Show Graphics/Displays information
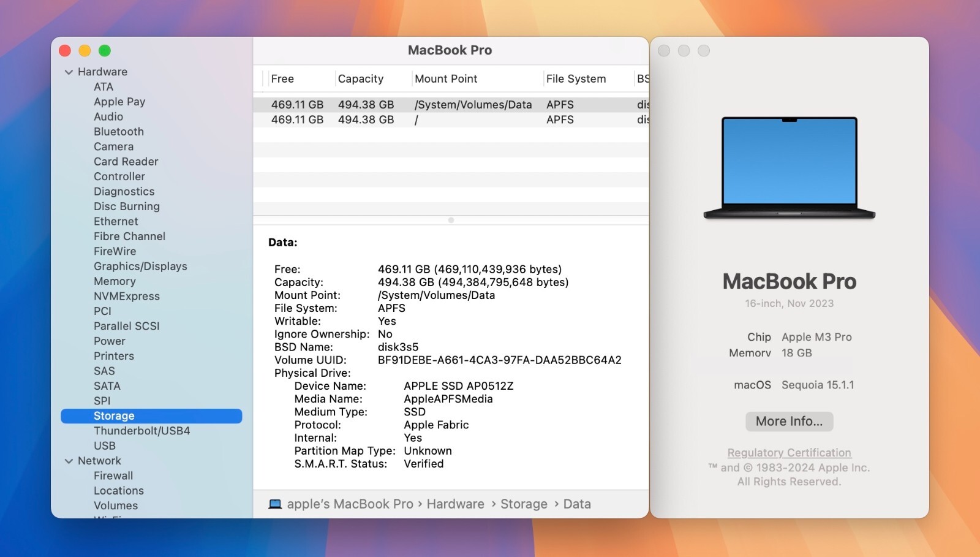The height and width of the screenshot is (557, 980). coord(140,267)
